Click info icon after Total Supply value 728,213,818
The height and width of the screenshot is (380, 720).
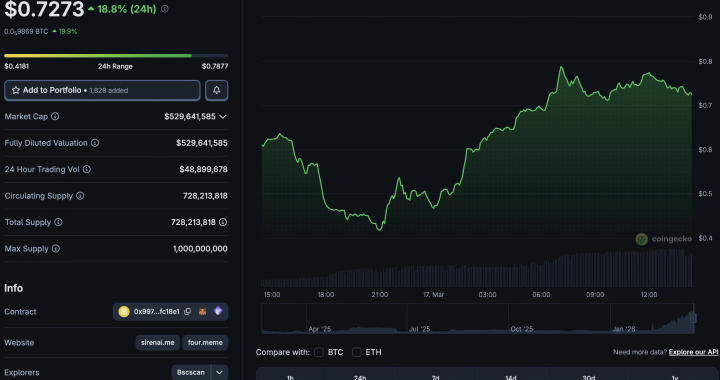pos(223,222)
